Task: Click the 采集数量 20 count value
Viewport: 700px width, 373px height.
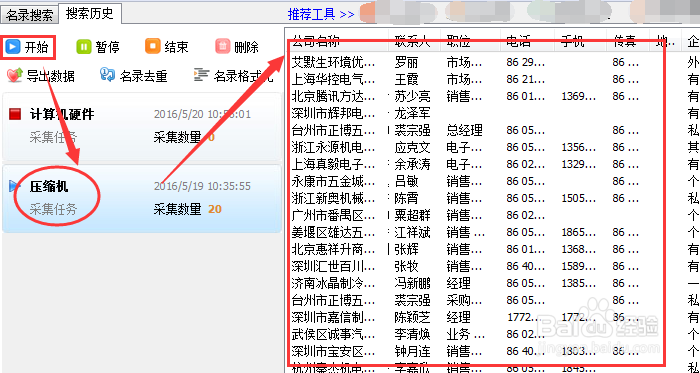Action: (215, 209)
